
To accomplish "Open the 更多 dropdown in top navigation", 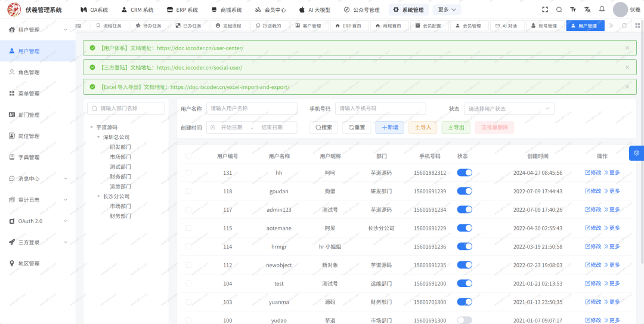I will pos(447,10).
